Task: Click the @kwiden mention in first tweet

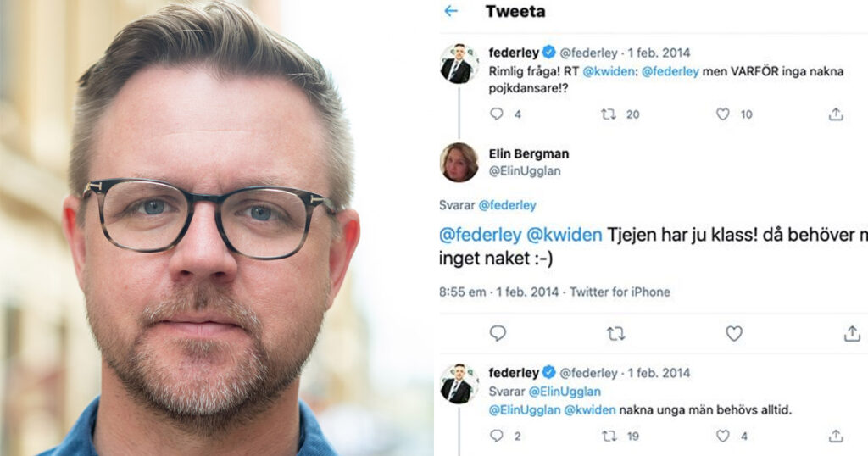Action: pos(607,71)
